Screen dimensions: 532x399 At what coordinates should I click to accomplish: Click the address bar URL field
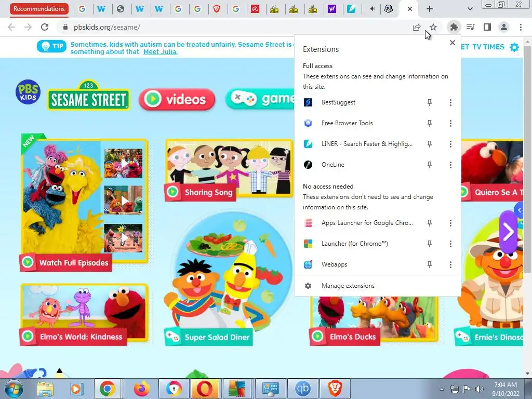pos(237,27)
